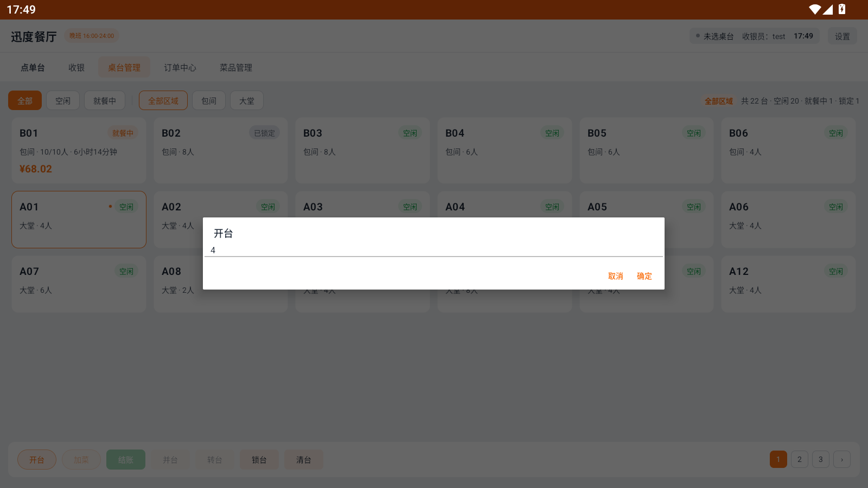The width and height of the screenshot is (868, 488).
Task: Click green 结账 checkout button
Action: [x=126, y=459]
